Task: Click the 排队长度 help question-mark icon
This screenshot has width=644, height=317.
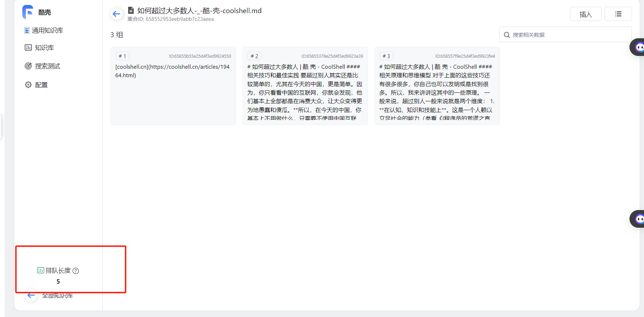Action: click(x=76, y=271)
